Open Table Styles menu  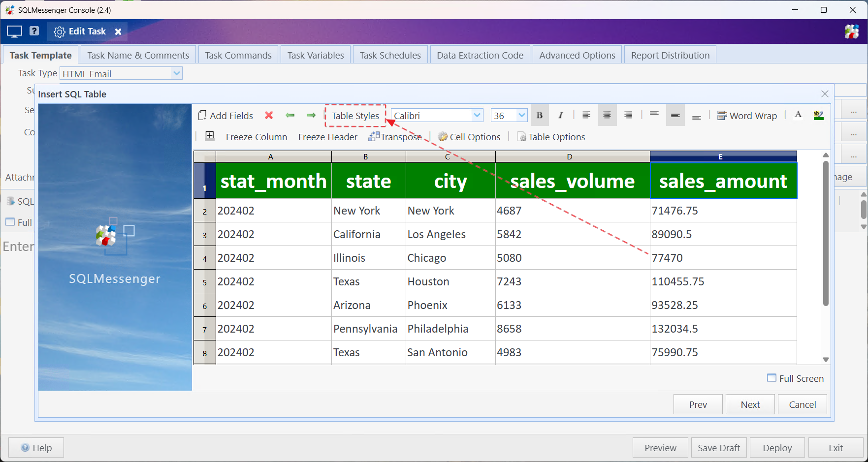click(x=355, y=116)
